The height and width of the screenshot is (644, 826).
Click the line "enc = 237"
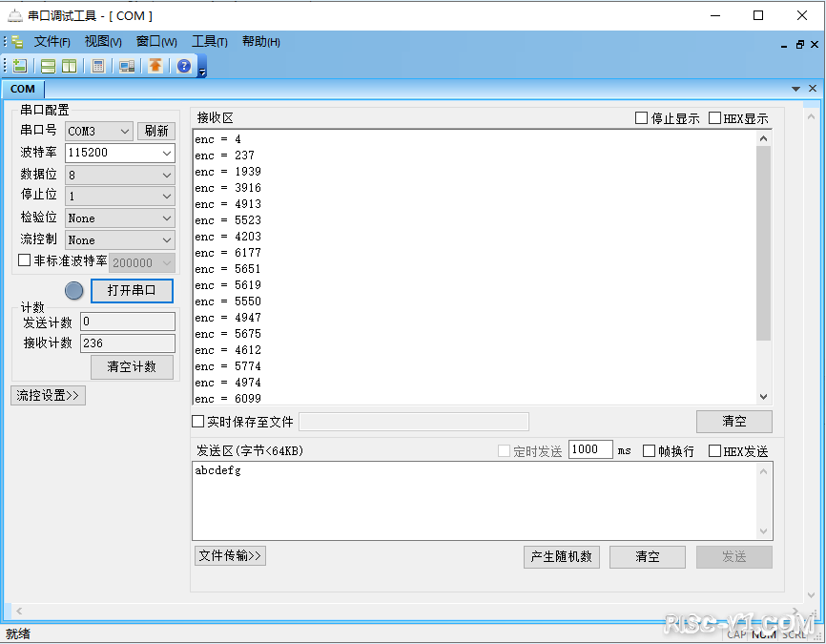pos(224,156)
